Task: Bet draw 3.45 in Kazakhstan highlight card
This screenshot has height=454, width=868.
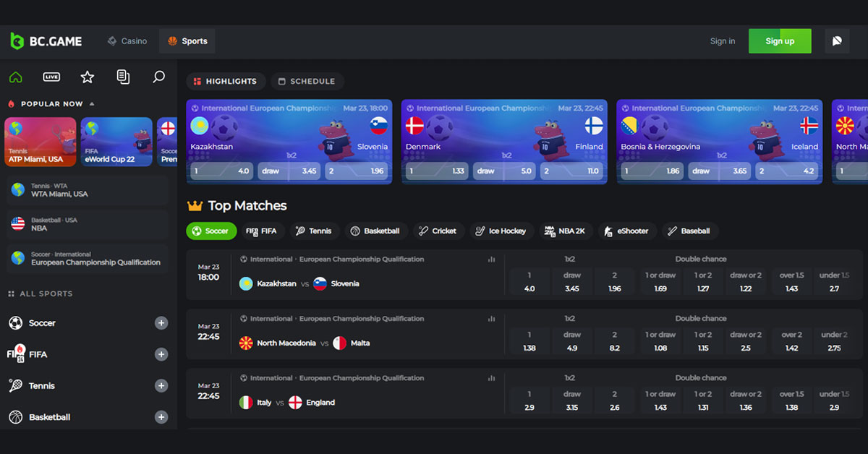Action: coord(290,171)
